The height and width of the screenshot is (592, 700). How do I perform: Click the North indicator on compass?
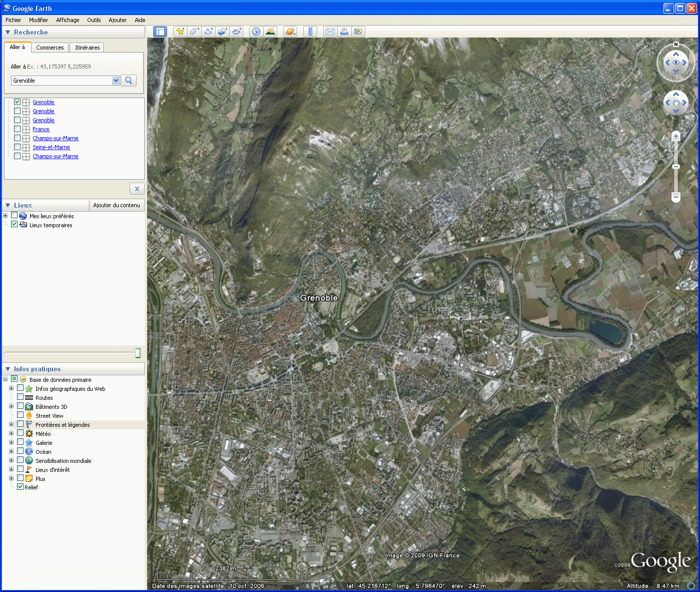pos(676,45)
